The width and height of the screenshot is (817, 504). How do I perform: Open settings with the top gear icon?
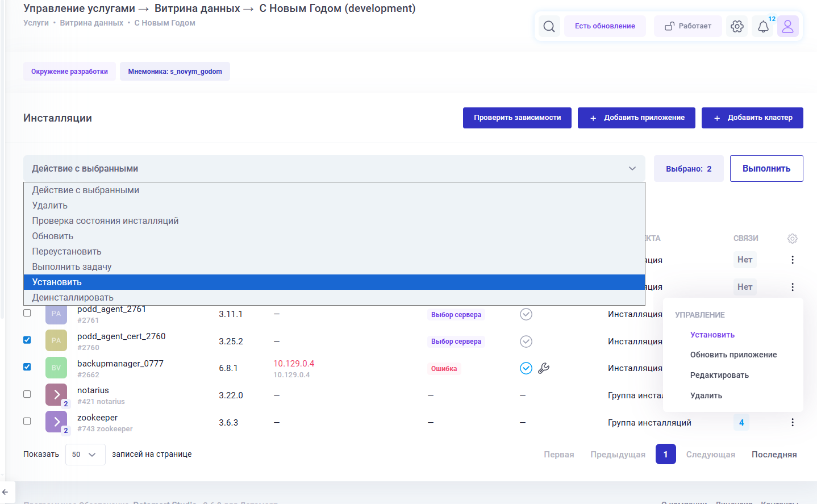[737, 26]
